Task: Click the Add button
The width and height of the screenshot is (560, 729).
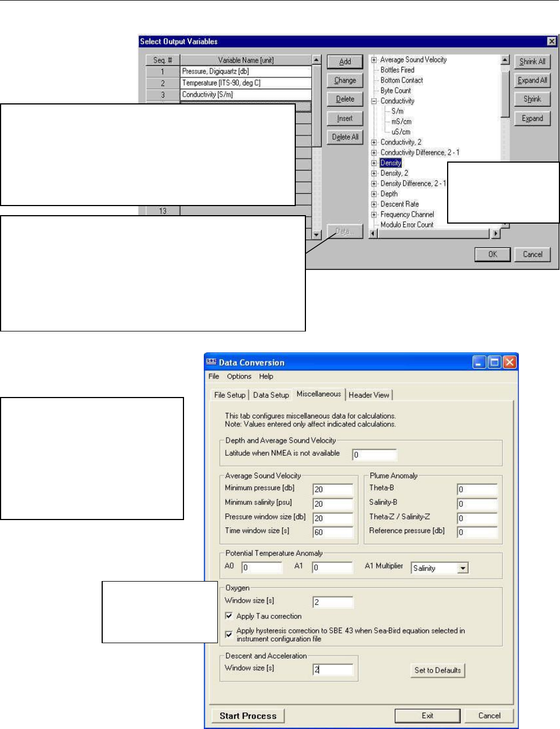Action: click(x=345, y=62)
